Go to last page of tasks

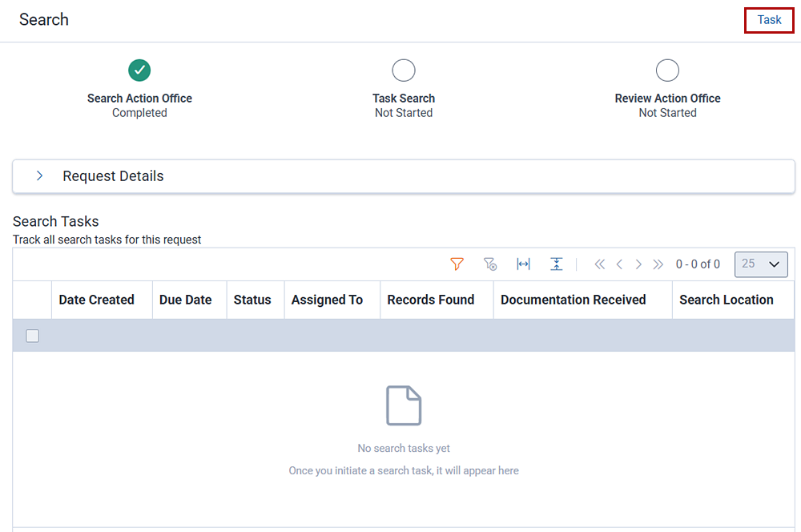(658, 264)
